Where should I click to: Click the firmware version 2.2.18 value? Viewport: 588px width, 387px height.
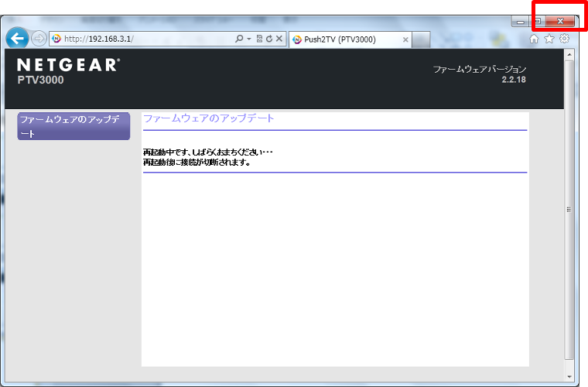(x=514, y=80)
